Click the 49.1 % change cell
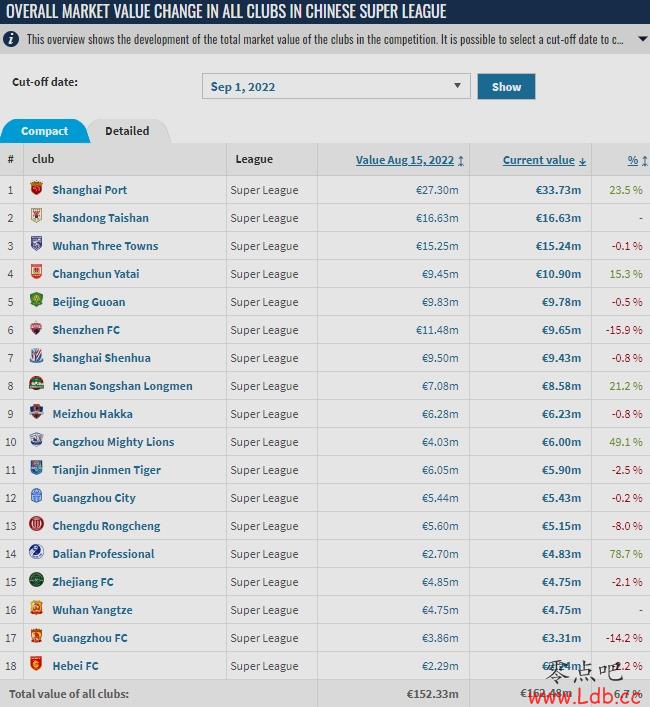 [626, 442]
